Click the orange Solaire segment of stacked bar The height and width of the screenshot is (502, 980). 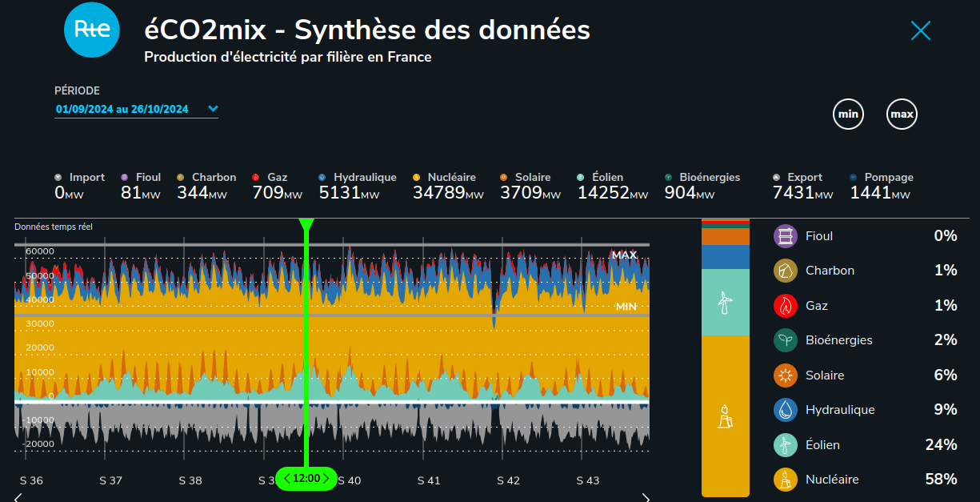(726, 236)
